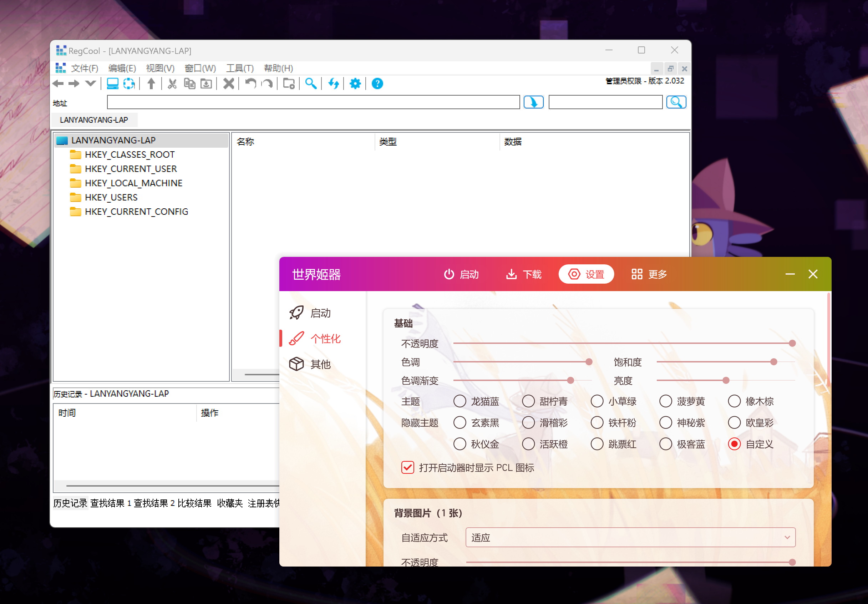Select the 龙猫蓝 theme radio button
The width and height of the screenshot is (868, 604).
460,401
